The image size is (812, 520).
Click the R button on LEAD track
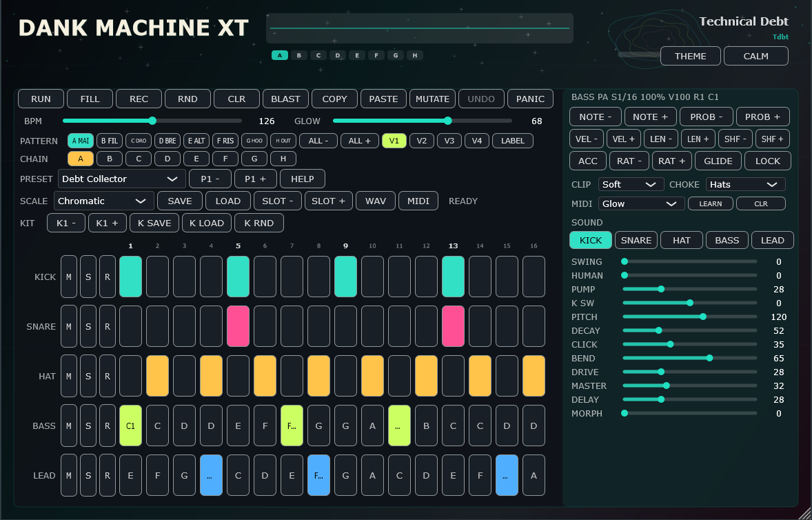tap(108, 475)
